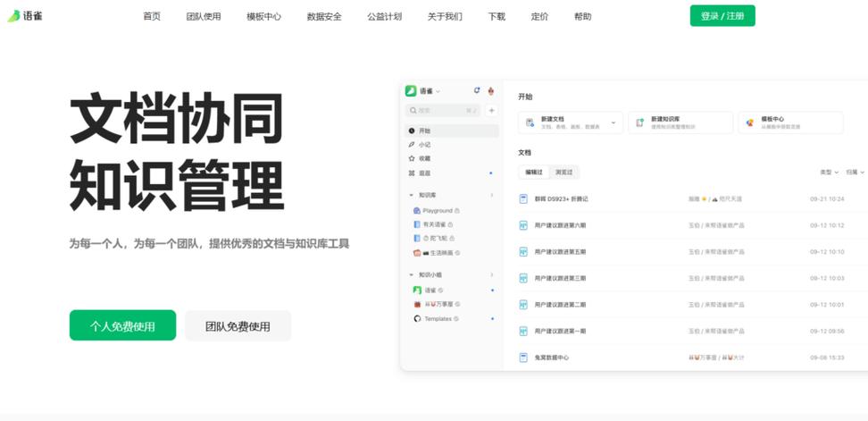Open the 有关语雀 book icon

pos(417,224)
